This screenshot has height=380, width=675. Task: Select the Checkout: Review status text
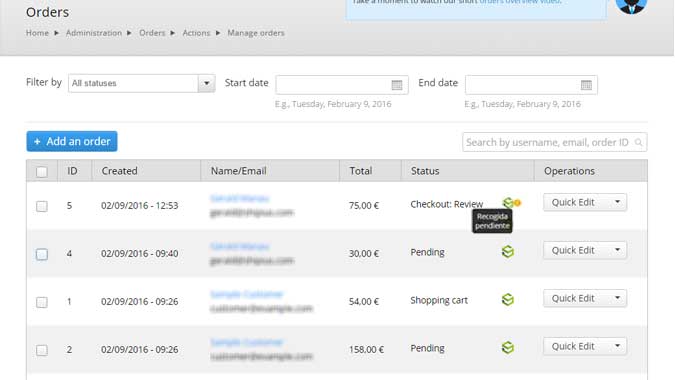(x=447, y=204)
